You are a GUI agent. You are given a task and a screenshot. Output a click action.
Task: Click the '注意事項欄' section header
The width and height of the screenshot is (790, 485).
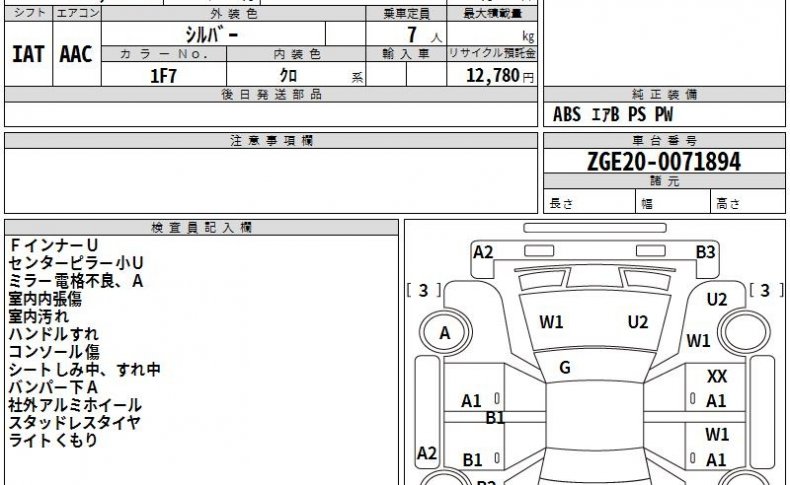(271, 141)
